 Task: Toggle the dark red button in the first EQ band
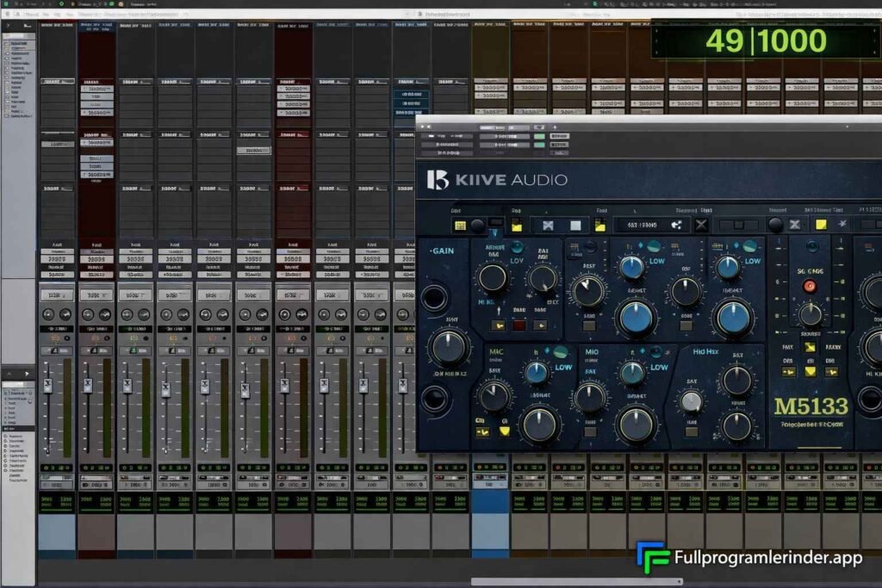pos(519,325)
